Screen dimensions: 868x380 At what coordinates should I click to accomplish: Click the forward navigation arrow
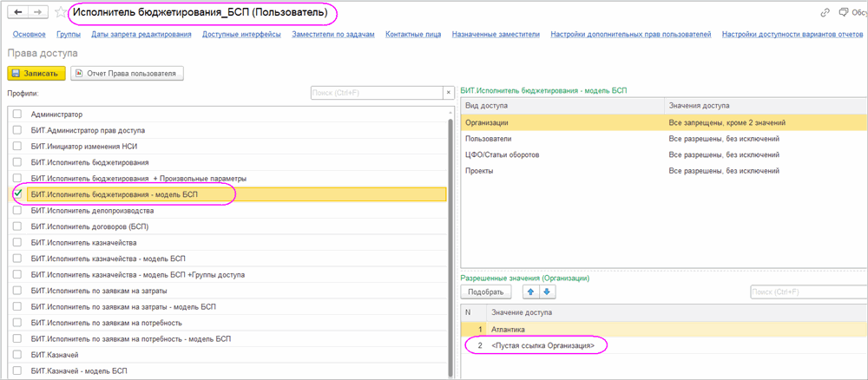[x=37, y=13]
